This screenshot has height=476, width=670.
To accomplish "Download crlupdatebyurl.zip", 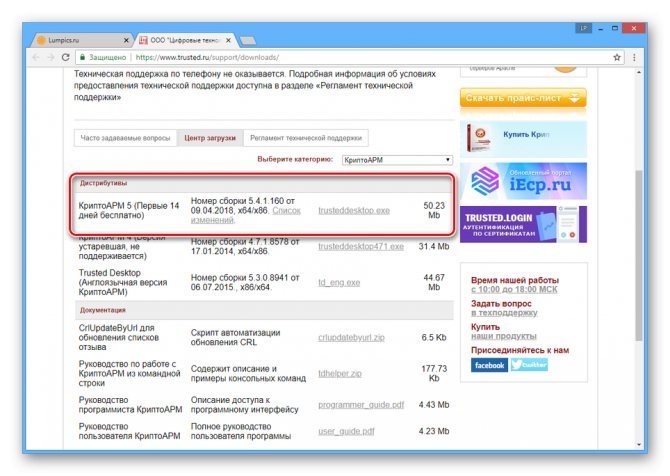I will tap(351, 338).
